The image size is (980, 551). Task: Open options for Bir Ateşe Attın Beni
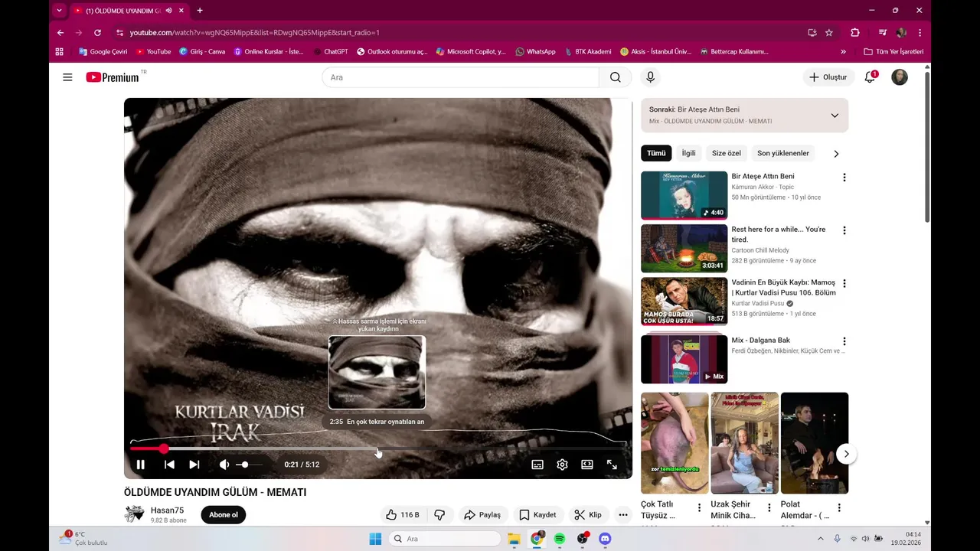844,178
